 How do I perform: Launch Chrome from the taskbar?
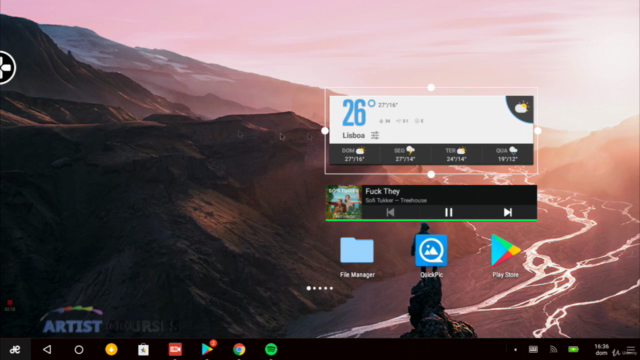tap(239, 349)
